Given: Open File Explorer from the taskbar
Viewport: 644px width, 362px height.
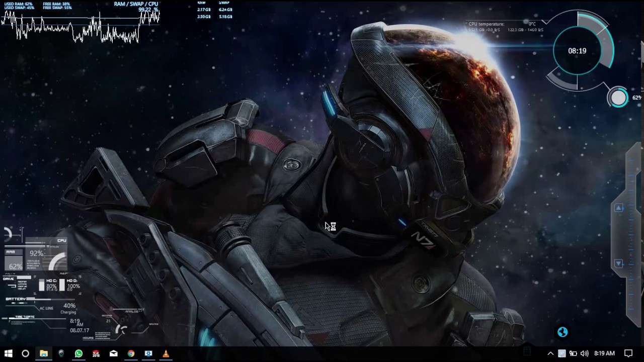Looking at the screenshot, I should coord(44,353).
